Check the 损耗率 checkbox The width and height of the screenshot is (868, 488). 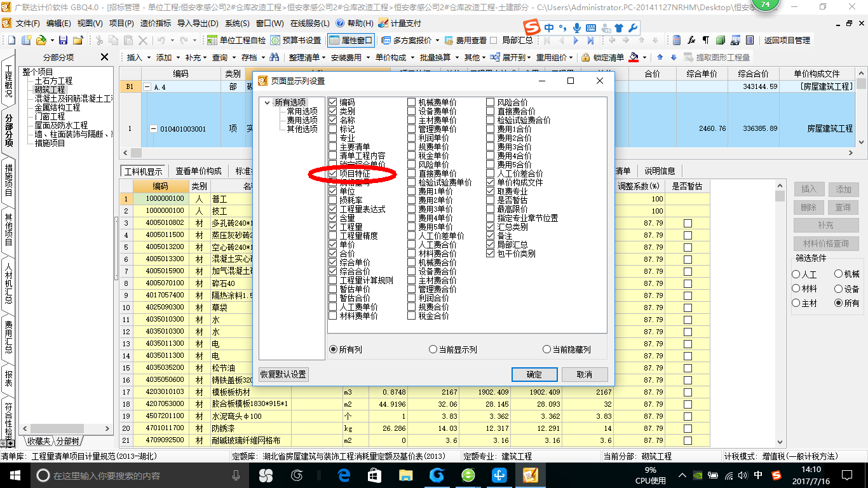[333, 200]
